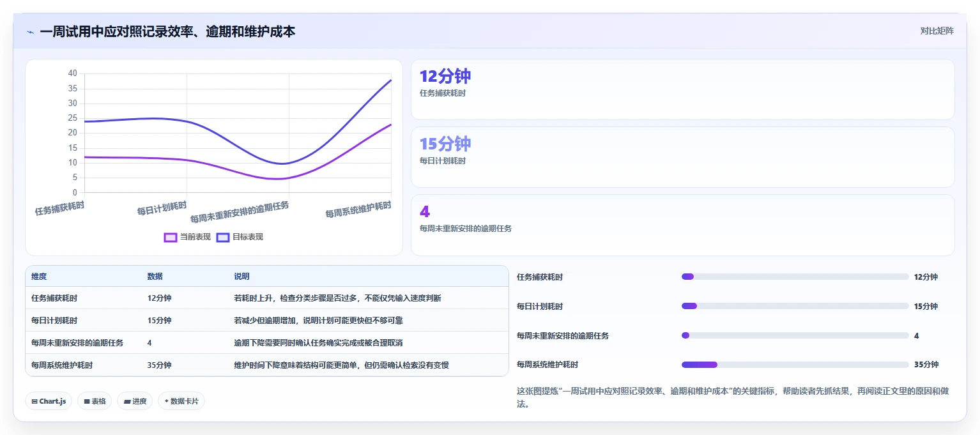Image resolution: width=980 pixels, height=435 pixels.
Task: Click the 对比矩阵 label in header
Action: (937, 31)
